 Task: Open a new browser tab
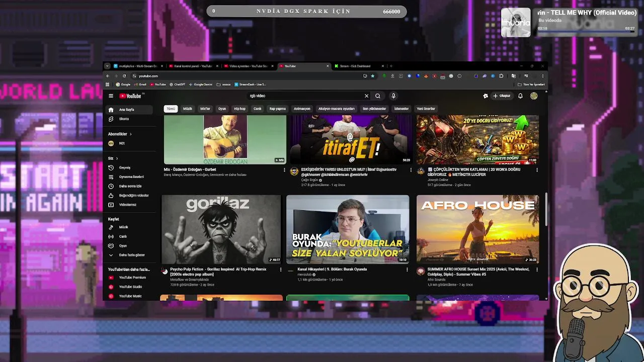click(391, 66)
